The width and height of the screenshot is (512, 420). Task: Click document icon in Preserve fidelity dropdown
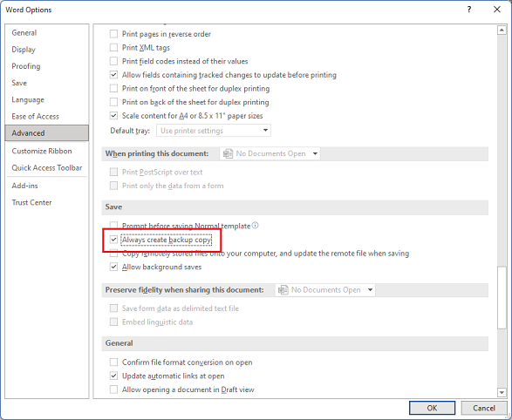tap(283, 290)
